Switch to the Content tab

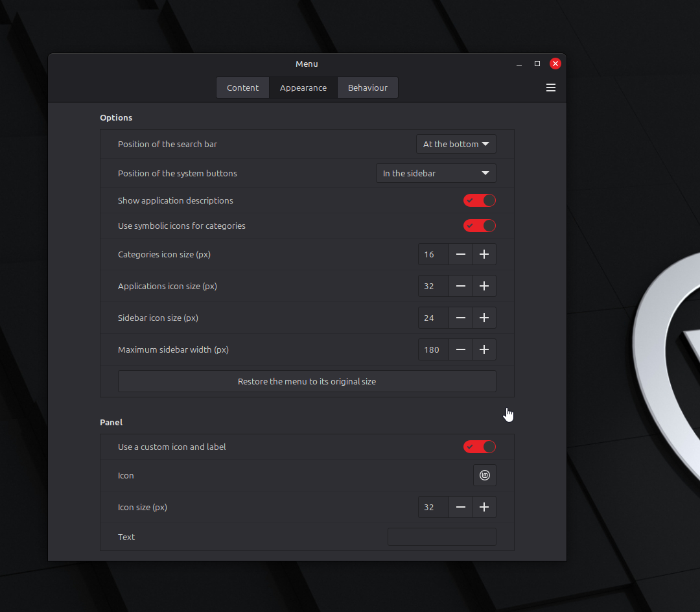click(x=242, y=88)
